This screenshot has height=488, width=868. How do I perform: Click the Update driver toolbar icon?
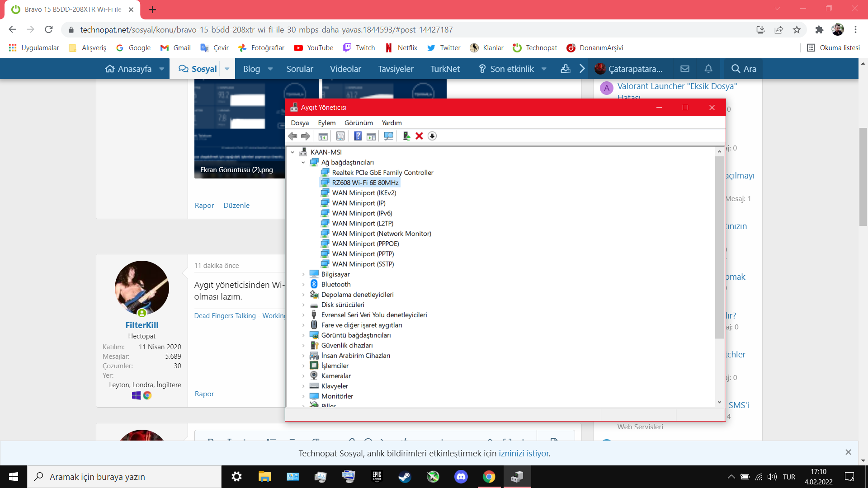tap(406, 136)
